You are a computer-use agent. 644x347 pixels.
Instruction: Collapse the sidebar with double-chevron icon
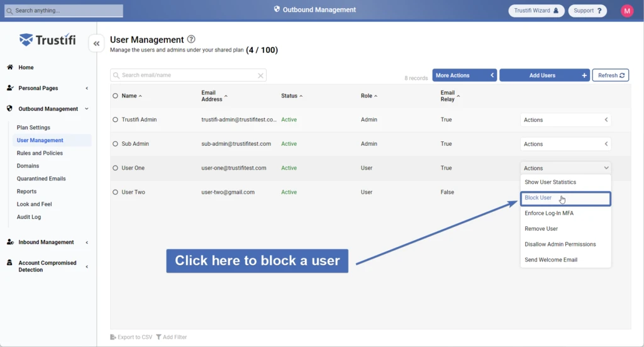pos(96,43)
